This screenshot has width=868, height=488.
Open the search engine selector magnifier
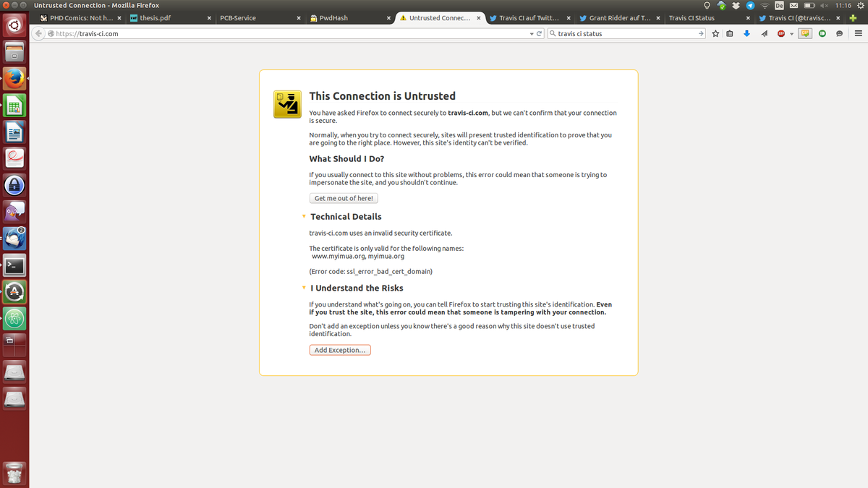point(553,33)
